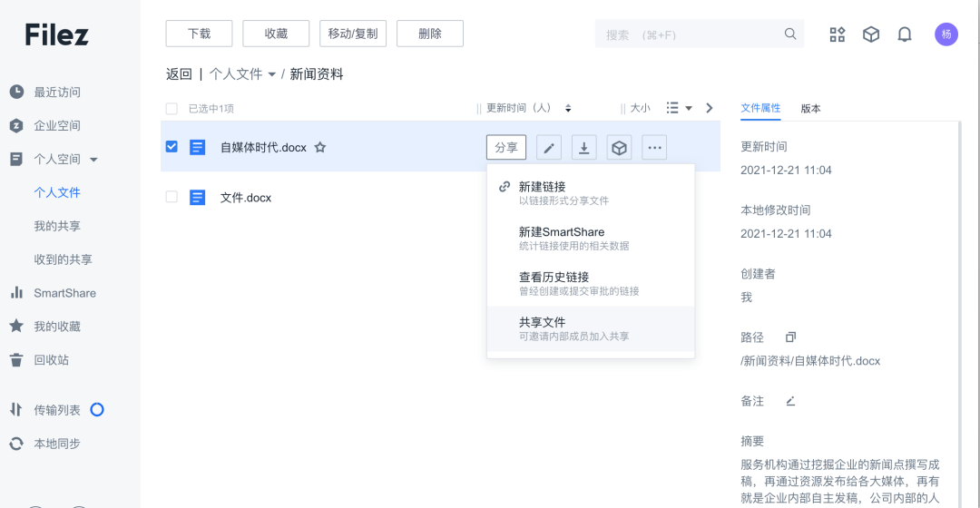Image resolution: width=980 pixels, height=508 pixels.
Task: Click the 个人空间 document icon
Action: tap(17, 159)
